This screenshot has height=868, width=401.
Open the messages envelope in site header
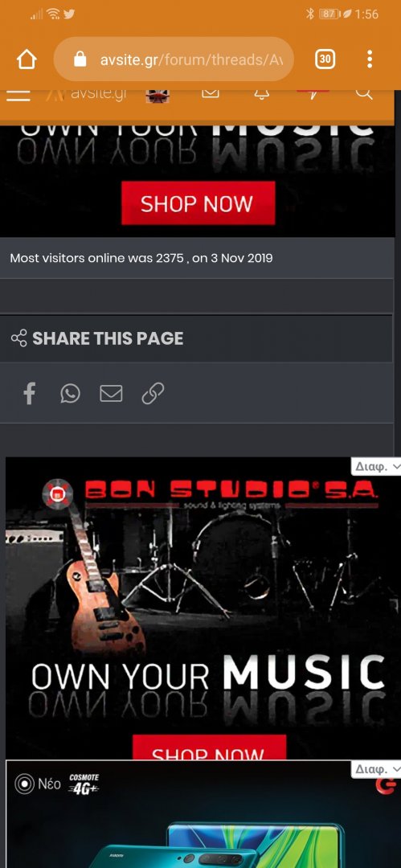211,93
